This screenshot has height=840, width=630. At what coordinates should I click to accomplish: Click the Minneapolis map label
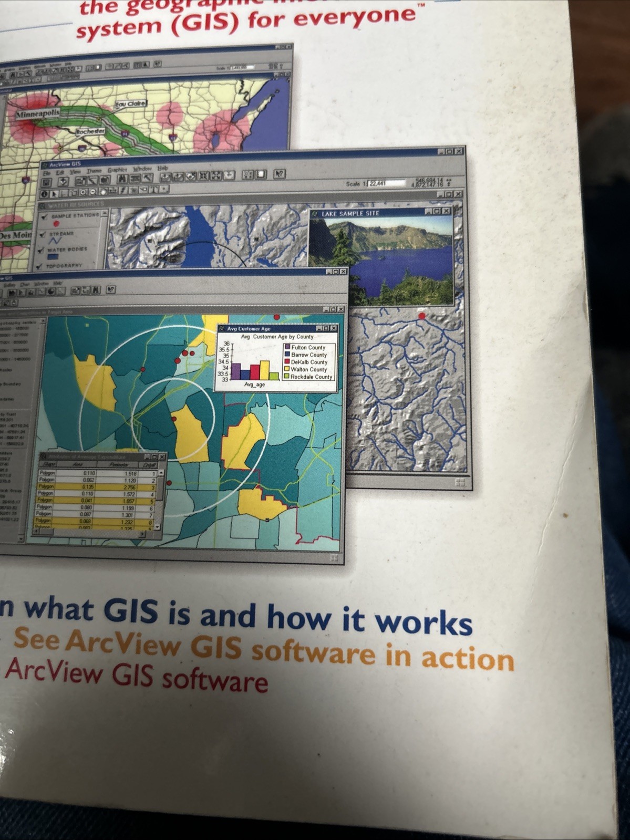[37, 113]
